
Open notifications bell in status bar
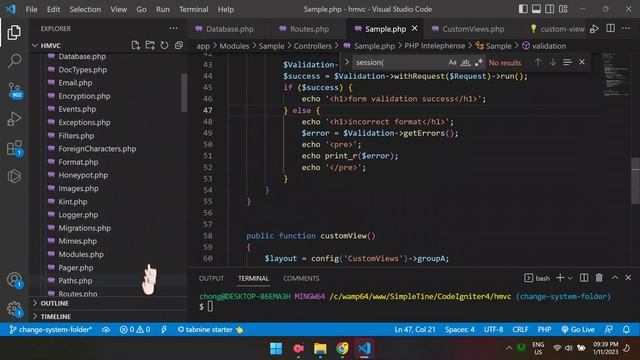coord(626,329)
